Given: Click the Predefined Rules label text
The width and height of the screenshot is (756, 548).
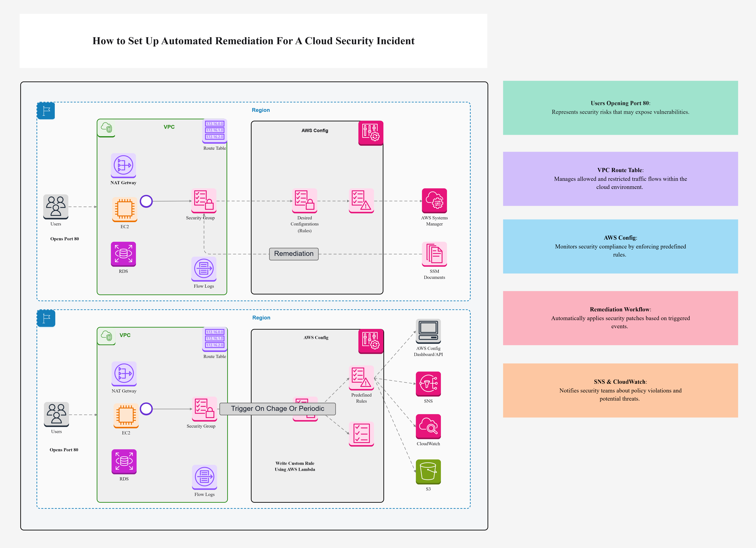Looking at the screenshot, I should (361, 398).
